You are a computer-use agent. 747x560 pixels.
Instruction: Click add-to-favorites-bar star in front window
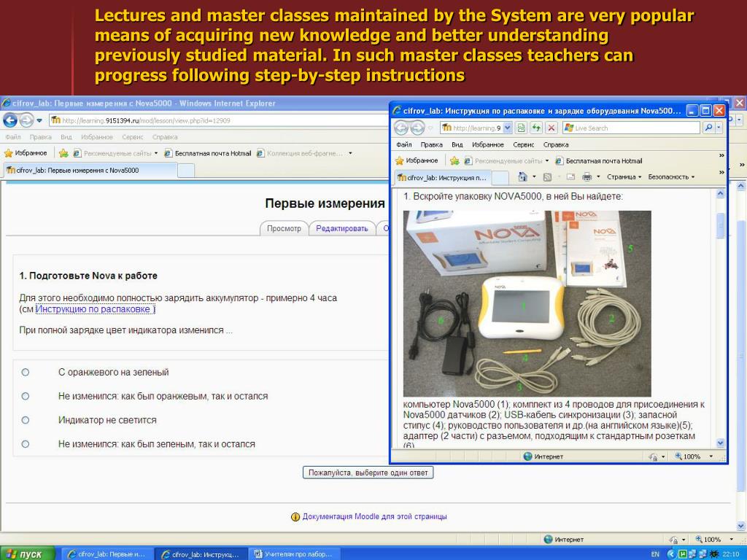454,160
